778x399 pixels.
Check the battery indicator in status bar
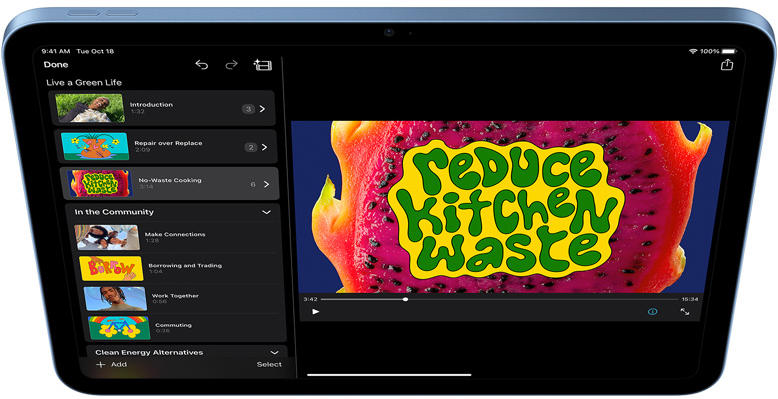pos(729,51)
